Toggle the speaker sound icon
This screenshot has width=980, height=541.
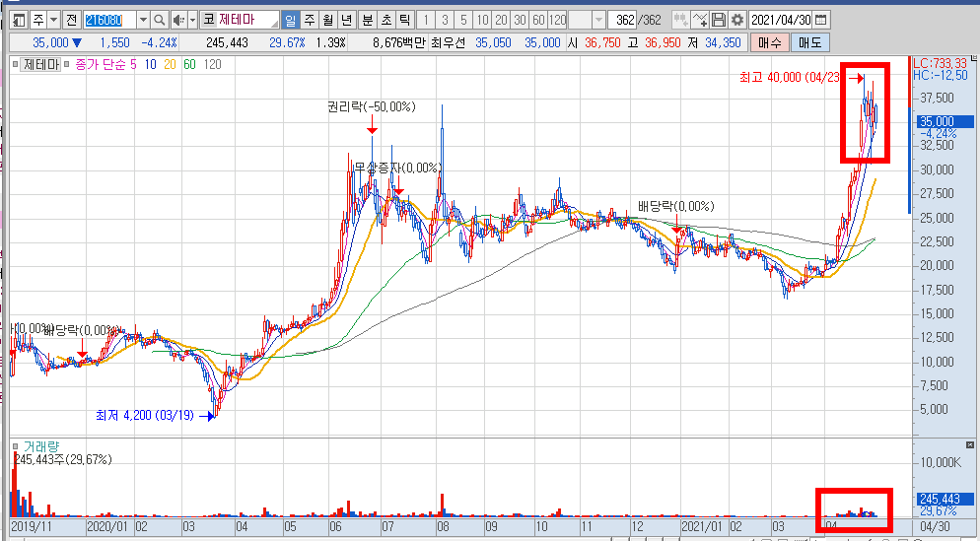coord(177,20)
